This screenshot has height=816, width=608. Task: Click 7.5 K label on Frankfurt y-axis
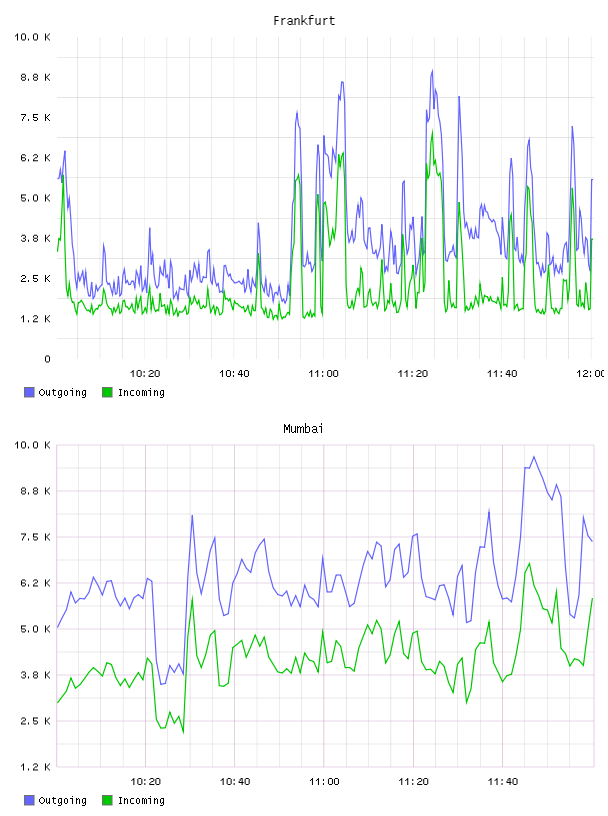35,118
